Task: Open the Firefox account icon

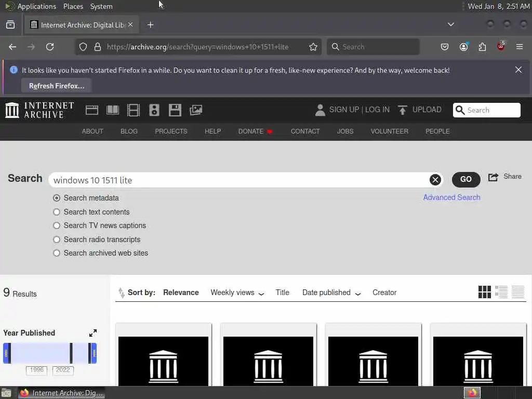Action: [463, 46]
